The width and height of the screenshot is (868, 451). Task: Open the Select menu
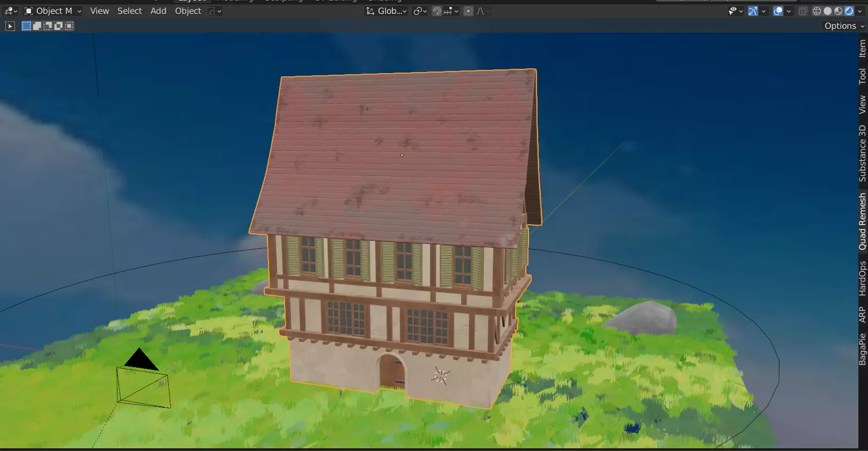tap(130, 11)
